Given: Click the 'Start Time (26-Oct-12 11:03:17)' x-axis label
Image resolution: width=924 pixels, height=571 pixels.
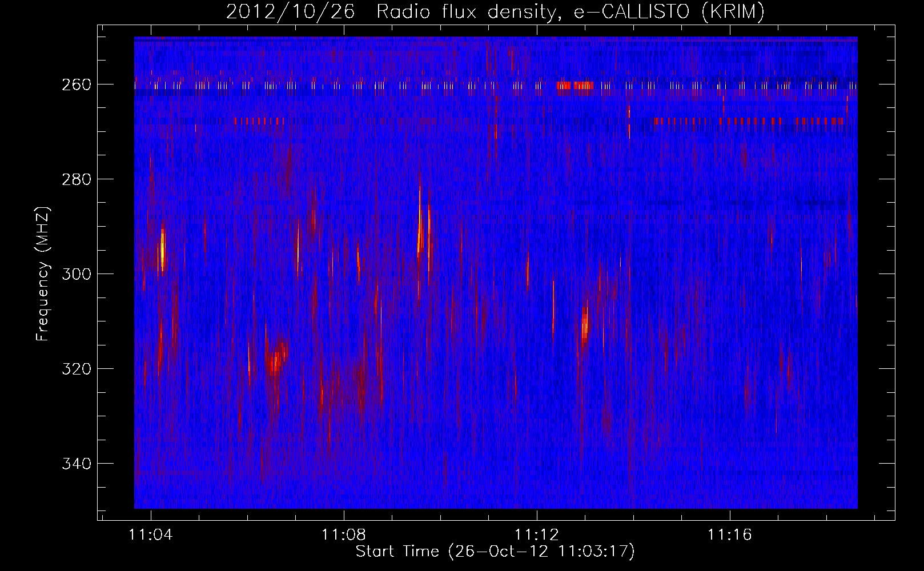Looking at the screenshot, I should (495, 552).
